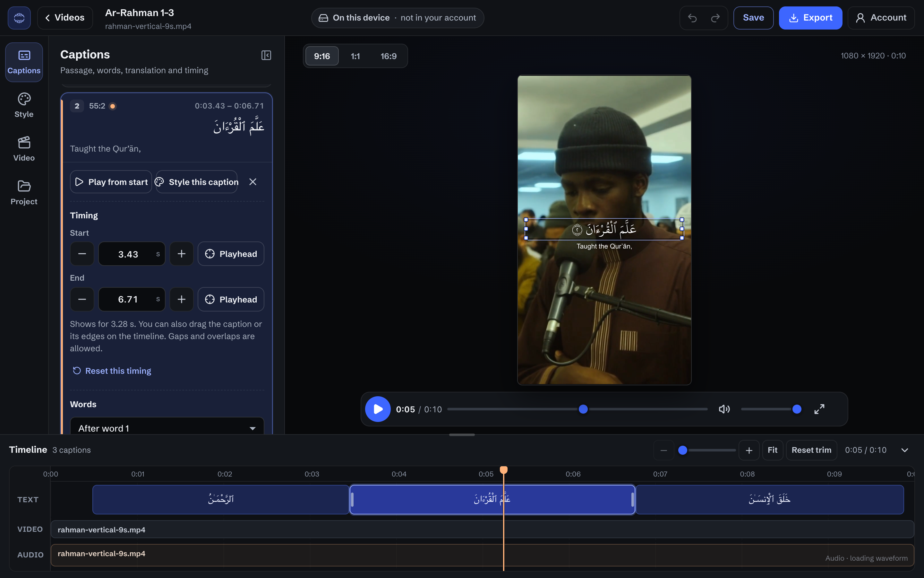
Task: Save the project
Action: pyautogui.click(x=753, y=18)
